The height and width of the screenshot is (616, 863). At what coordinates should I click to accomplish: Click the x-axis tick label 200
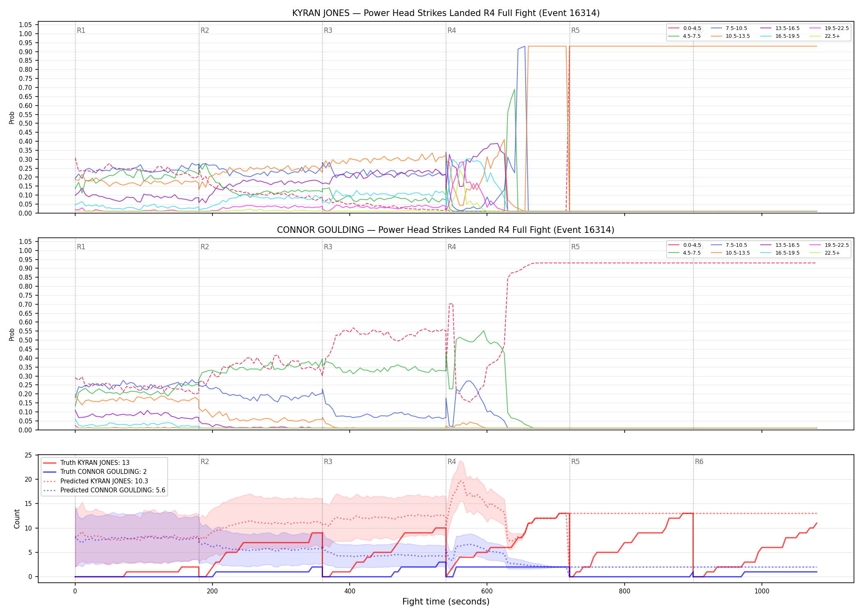[212, 591]
